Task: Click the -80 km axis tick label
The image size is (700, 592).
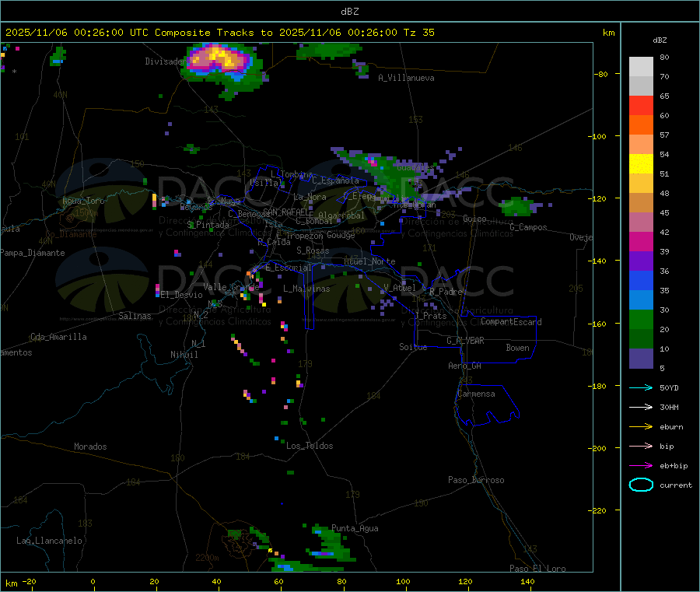Action: [x=601, y=74]
